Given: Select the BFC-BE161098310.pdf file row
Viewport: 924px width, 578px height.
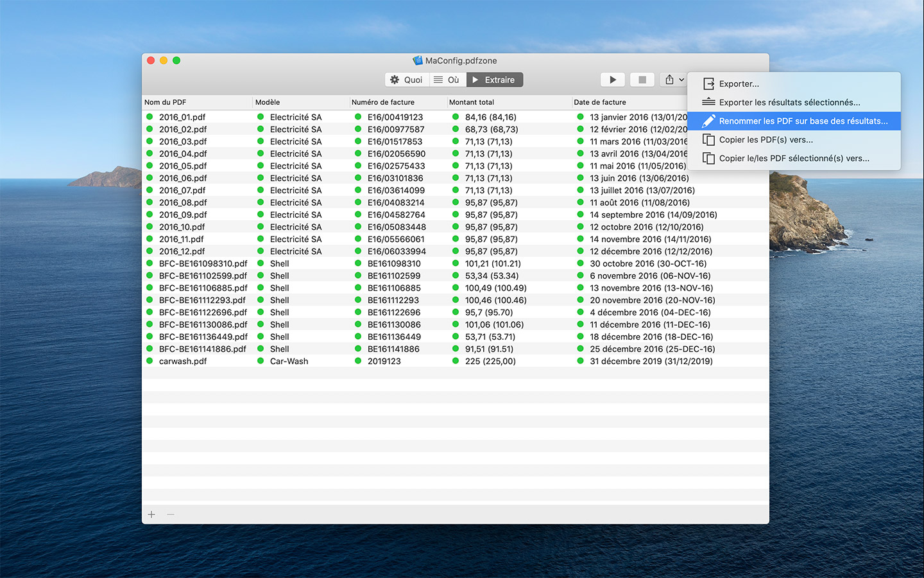Looking at the screenshot, I should pos(203,263).
